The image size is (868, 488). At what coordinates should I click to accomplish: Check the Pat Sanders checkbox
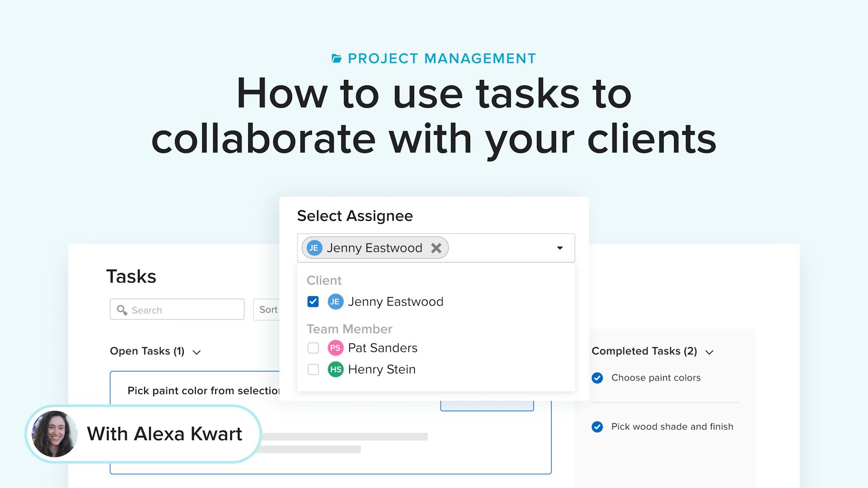[x=313, y=348]
